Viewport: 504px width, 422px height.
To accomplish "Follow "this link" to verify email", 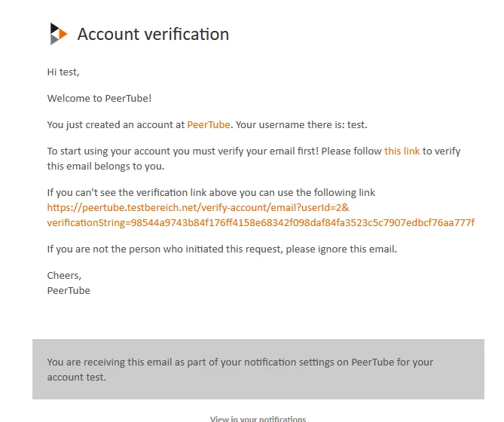I will [402, 151].
